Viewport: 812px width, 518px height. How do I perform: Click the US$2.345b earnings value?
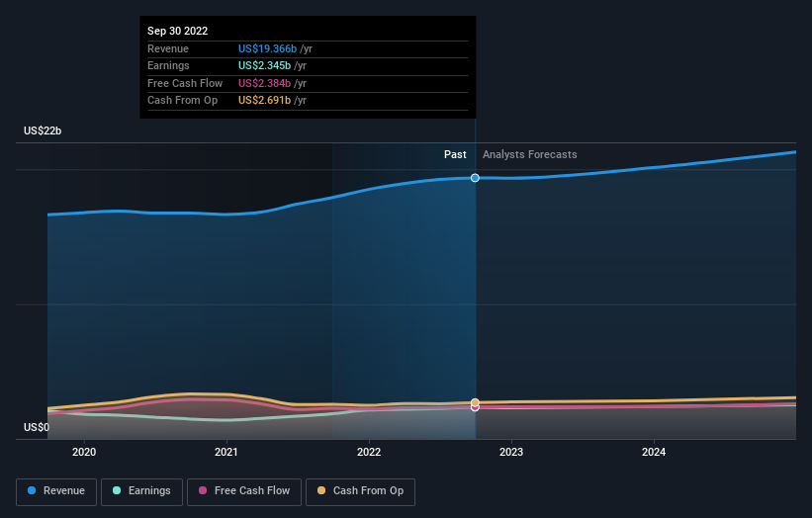click(264, 65)
